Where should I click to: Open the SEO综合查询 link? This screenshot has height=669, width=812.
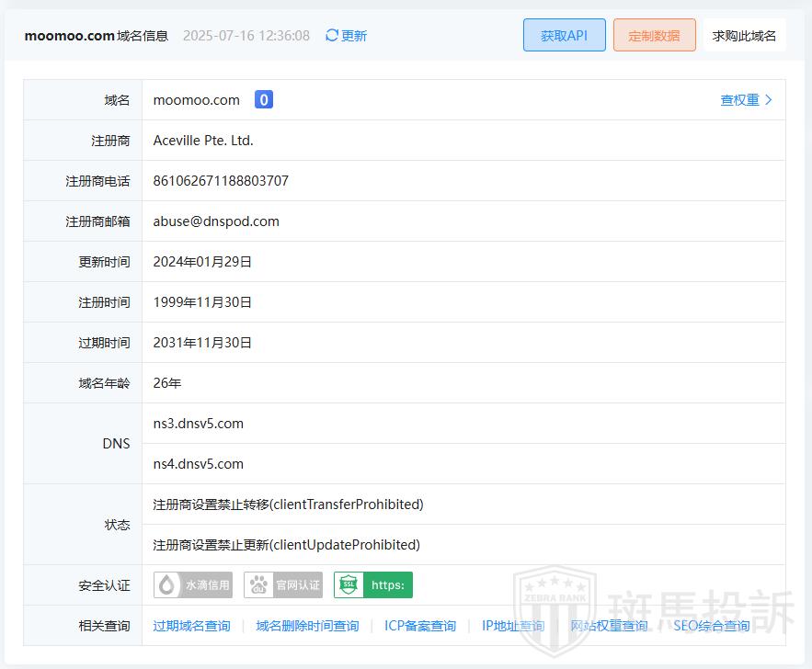[x=711, y=626]
